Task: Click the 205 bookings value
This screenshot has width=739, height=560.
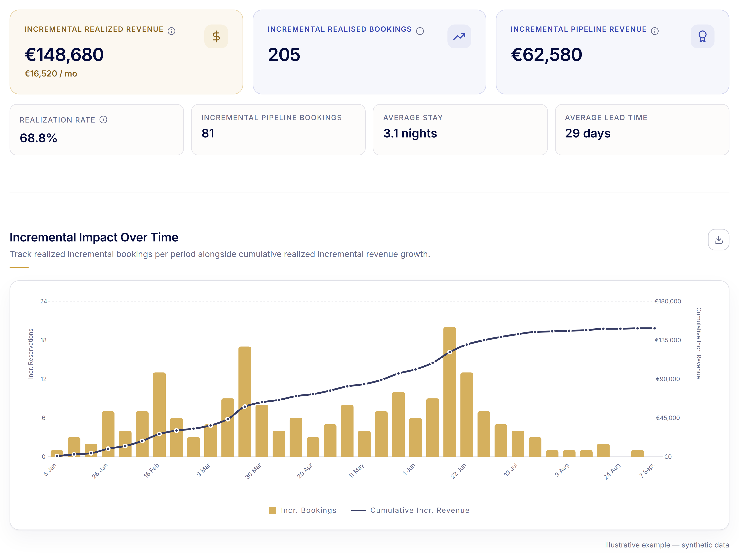Action: 284,55
